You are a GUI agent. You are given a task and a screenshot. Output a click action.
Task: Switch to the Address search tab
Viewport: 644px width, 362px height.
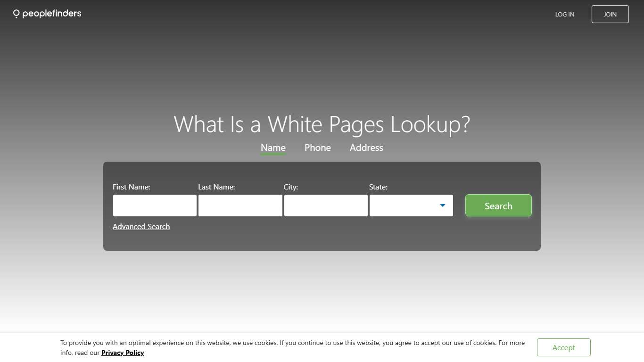click(366, 148)
